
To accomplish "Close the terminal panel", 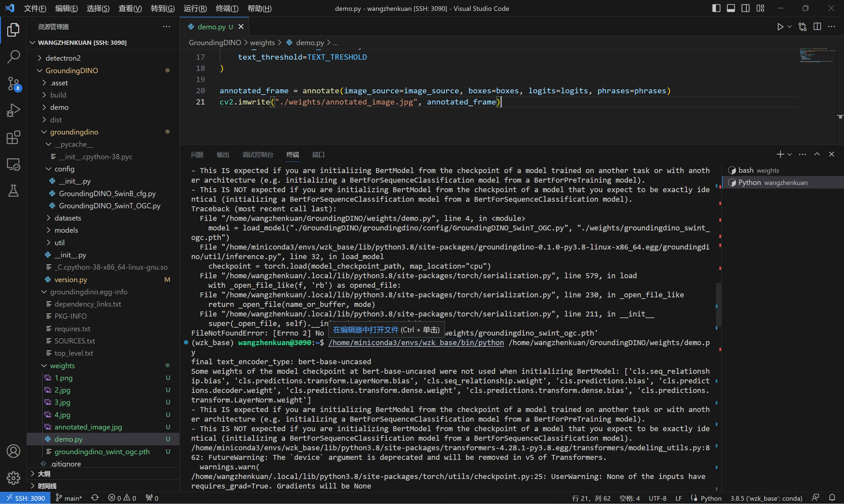I will (x=831, y=154).
